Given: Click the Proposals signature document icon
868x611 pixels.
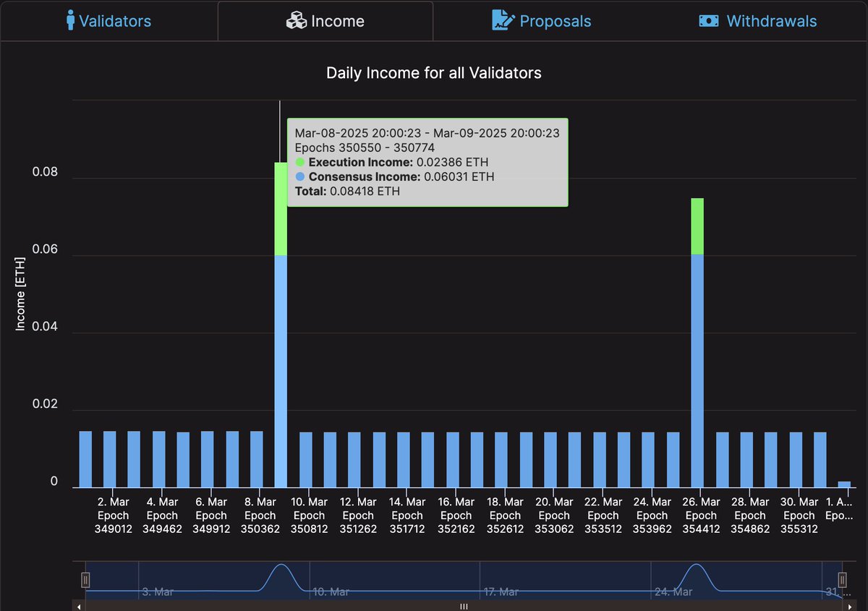Looking at the screenshot, I should [503, 20].
